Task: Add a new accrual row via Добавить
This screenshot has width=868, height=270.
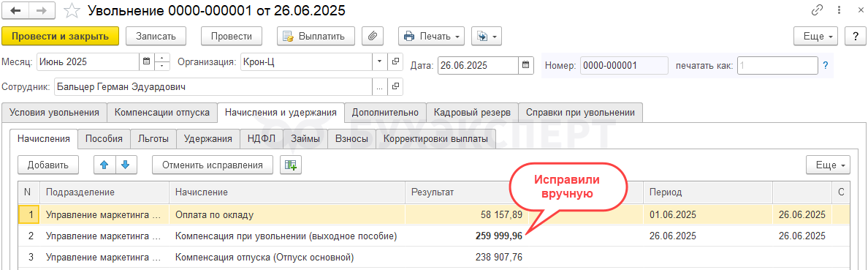Action: point(48,165)
